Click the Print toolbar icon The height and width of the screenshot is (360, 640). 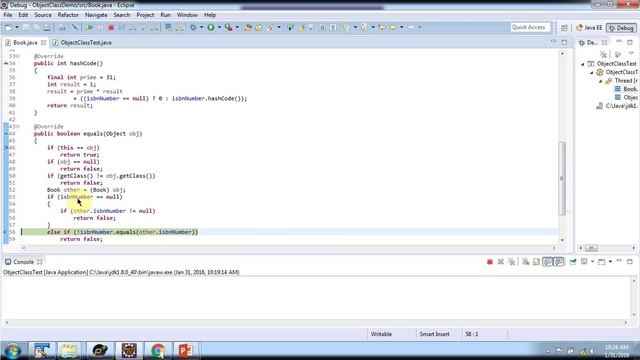click(47, 27)
